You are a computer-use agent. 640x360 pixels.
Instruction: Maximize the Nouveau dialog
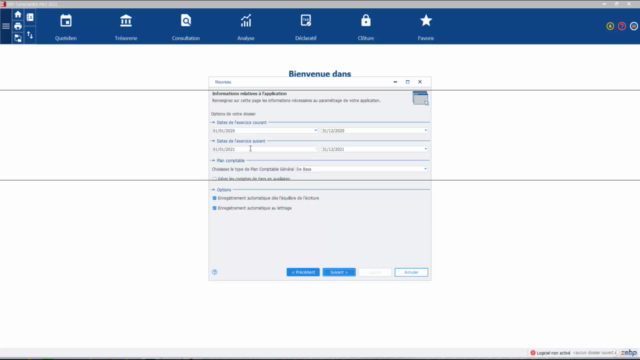407,82
